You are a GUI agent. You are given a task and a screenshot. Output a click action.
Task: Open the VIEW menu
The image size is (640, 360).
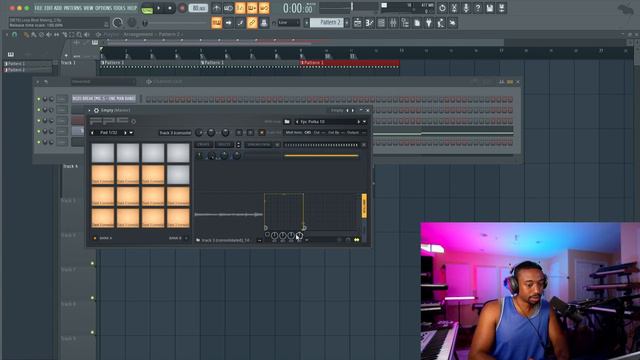[x=89, y=8]
